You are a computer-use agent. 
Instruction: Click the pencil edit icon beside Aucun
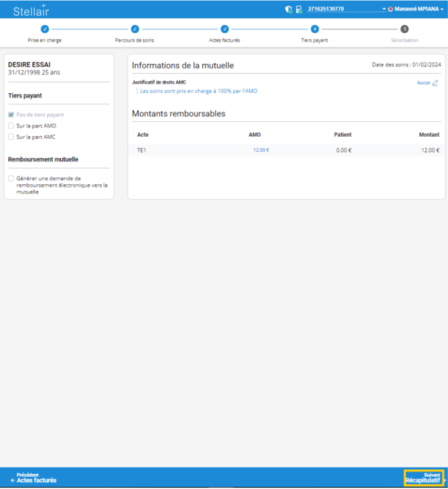pyautogui.click(x=435, y=83)
